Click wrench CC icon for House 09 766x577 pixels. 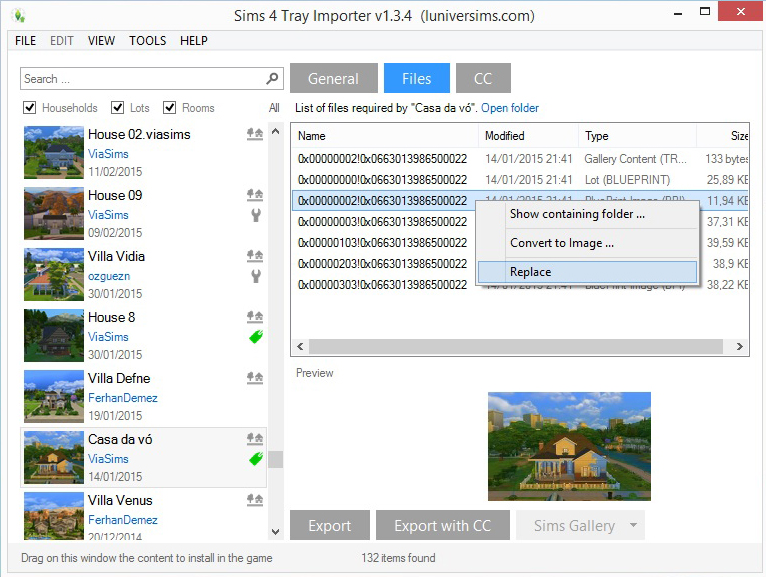point(255,215)
